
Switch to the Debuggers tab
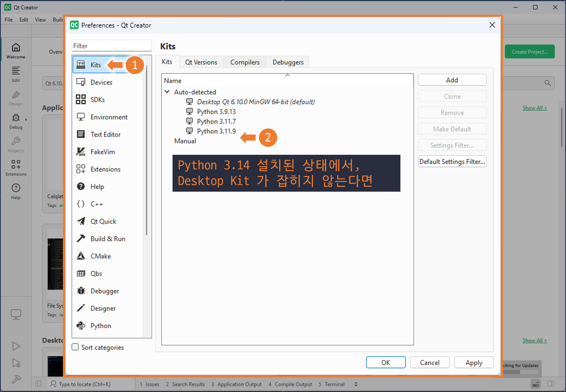(288, 62)
